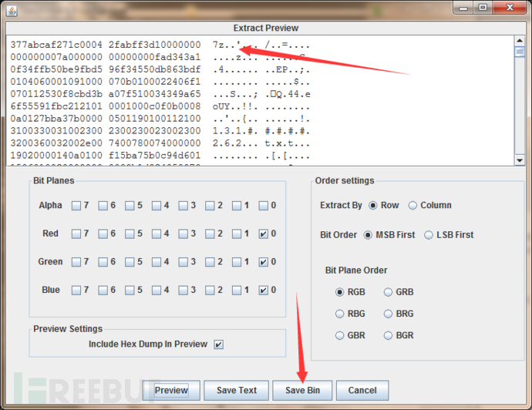Check Alpha bit plane 4

click(157, 206)
